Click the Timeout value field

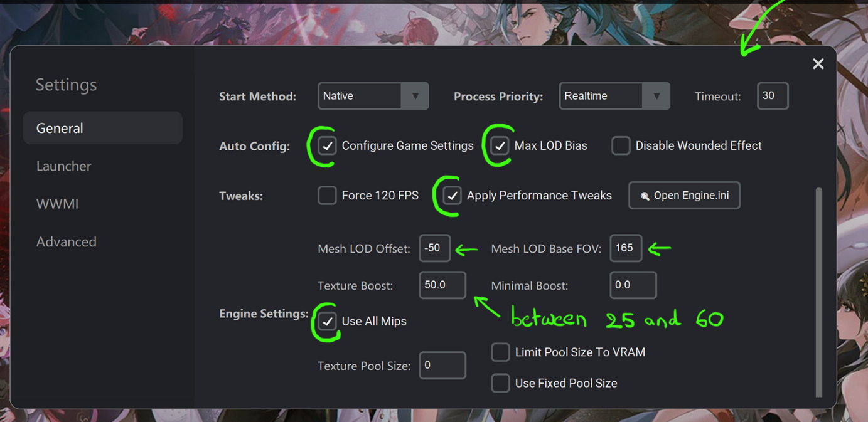click(773, 96)
